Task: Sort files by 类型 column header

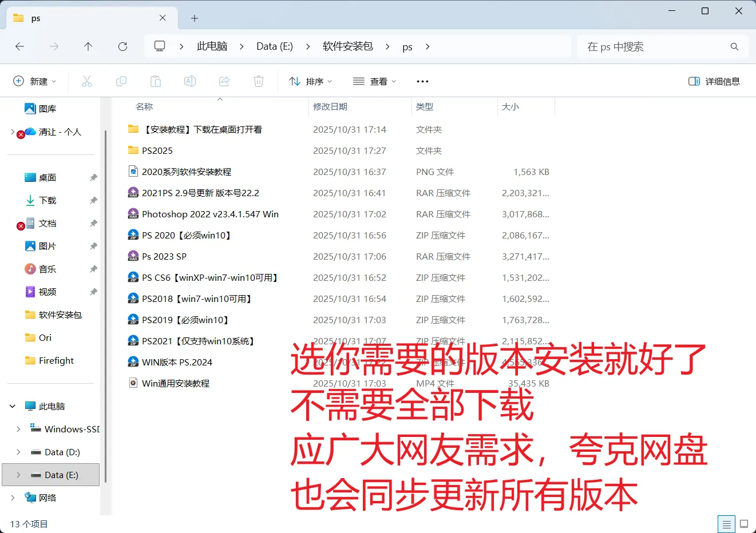Action: 425,106
